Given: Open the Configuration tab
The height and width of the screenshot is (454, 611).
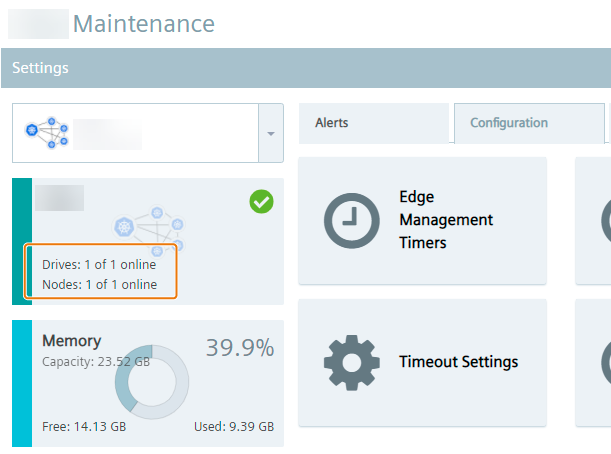Looking at the screenshot, I should pos(509,123).
